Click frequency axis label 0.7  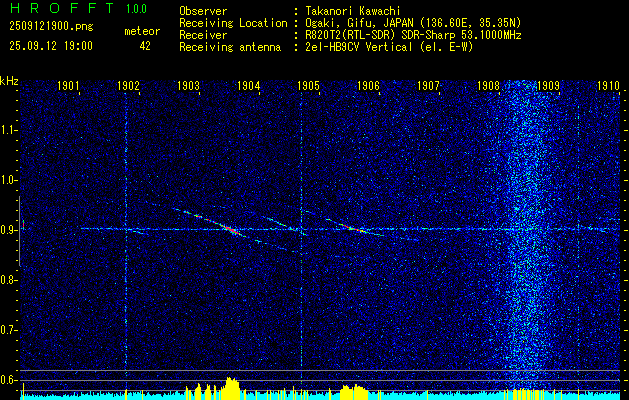[9, 330]
